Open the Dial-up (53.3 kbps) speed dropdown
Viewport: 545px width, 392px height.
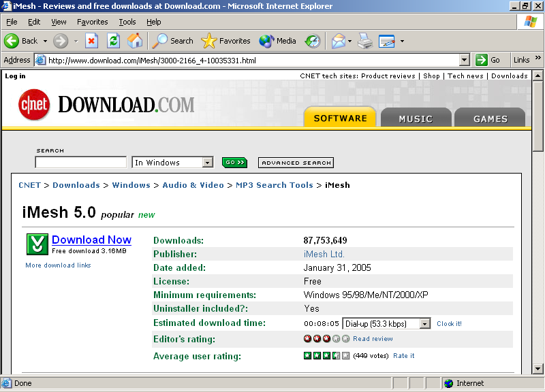424,323
